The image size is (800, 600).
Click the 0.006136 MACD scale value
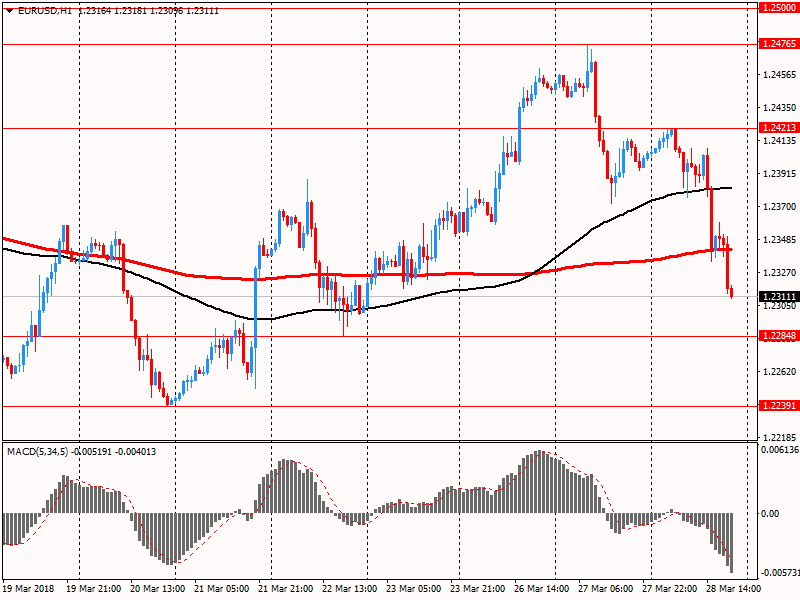point(779,451)
